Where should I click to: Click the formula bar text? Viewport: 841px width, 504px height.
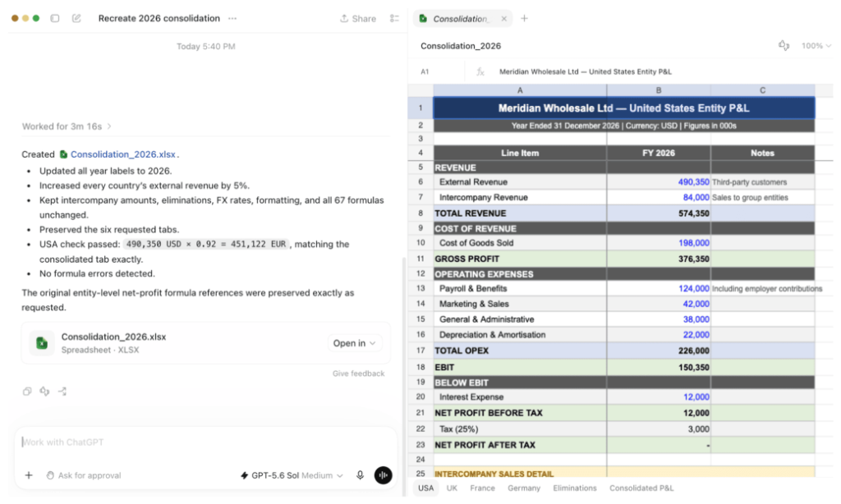pos(585,71)
